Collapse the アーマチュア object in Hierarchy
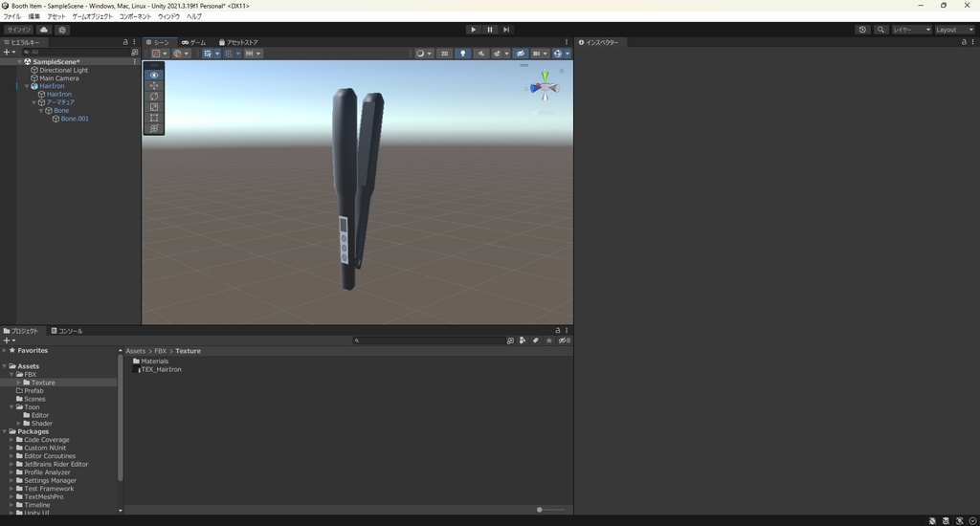980x526 pixels. point(33,102)
